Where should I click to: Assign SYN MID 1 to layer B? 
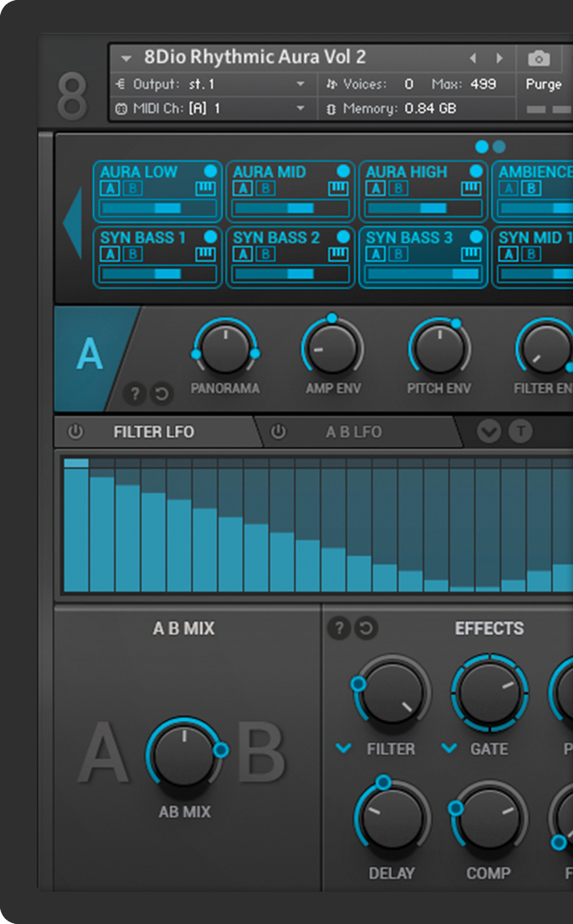(x=531, y=254)
